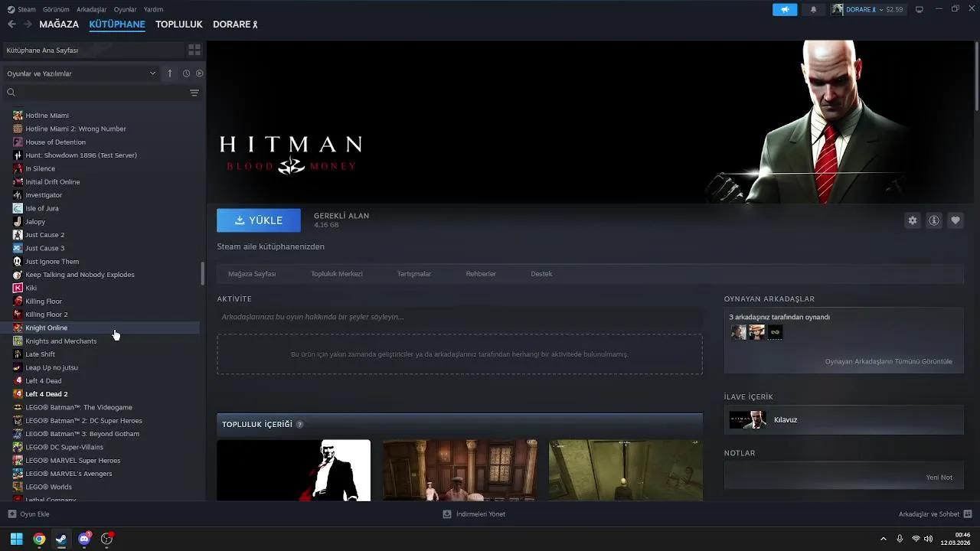Toggle the library grid view icon
Viewport: 980px width, 551px height.
pos(194,50)
